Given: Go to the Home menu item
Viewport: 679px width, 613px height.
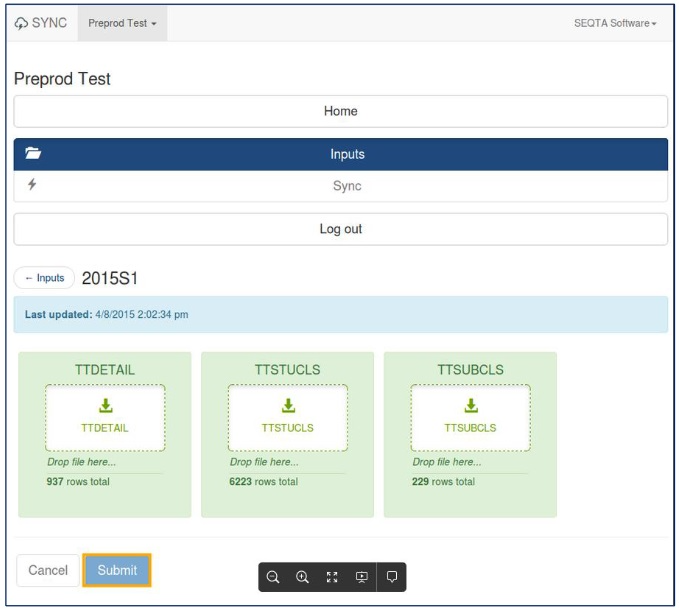Looking at the screenshot, I should pyautogui.click(x=340, y=111).
